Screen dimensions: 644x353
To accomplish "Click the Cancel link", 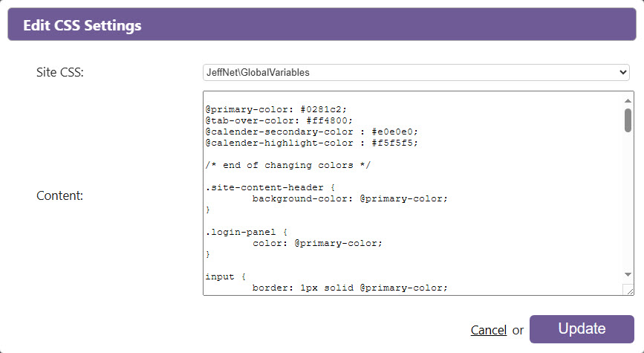I will 489,330.
